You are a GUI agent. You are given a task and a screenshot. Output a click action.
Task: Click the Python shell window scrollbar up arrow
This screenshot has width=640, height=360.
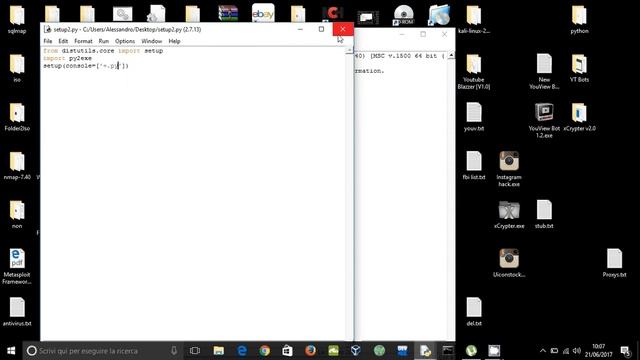[451, 55]
